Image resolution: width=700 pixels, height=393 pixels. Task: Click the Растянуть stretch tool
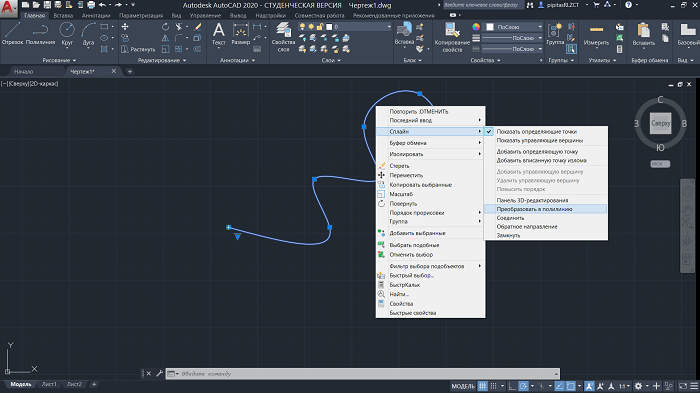pos(138,49)
